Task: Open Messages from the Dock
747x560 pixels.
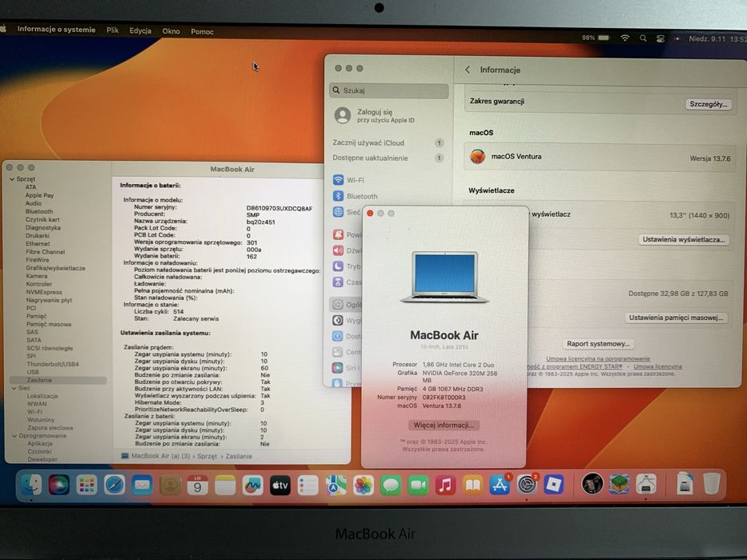Action: [391, 486]
